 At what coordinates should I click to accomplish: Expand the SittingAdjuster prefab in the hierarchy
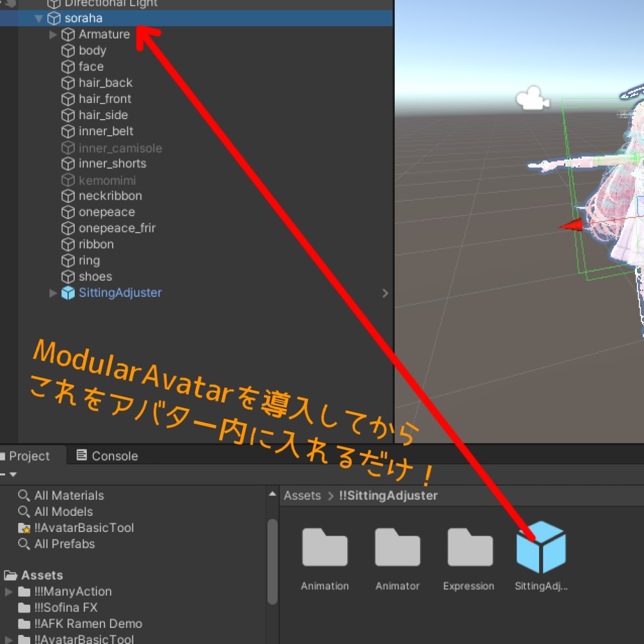pos(53,293)
